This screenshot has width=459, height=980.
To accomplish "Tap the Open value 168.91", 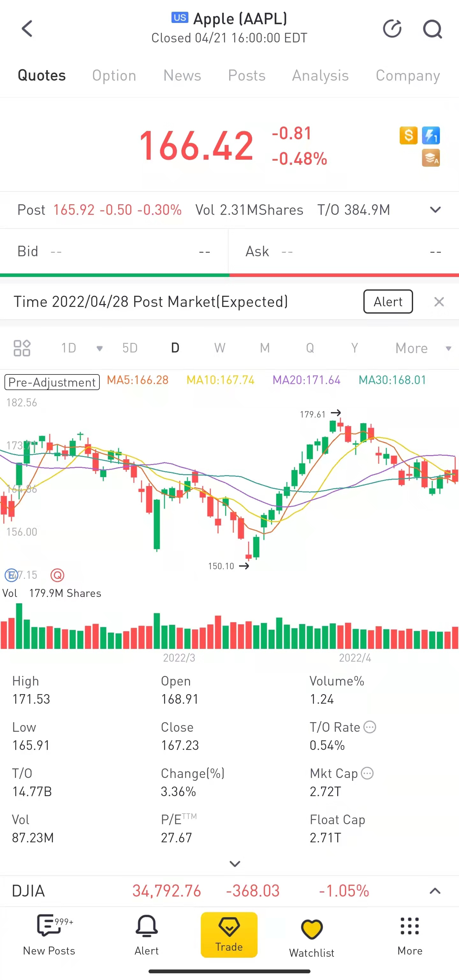I will pyautogui.click(x=180, y=699).
